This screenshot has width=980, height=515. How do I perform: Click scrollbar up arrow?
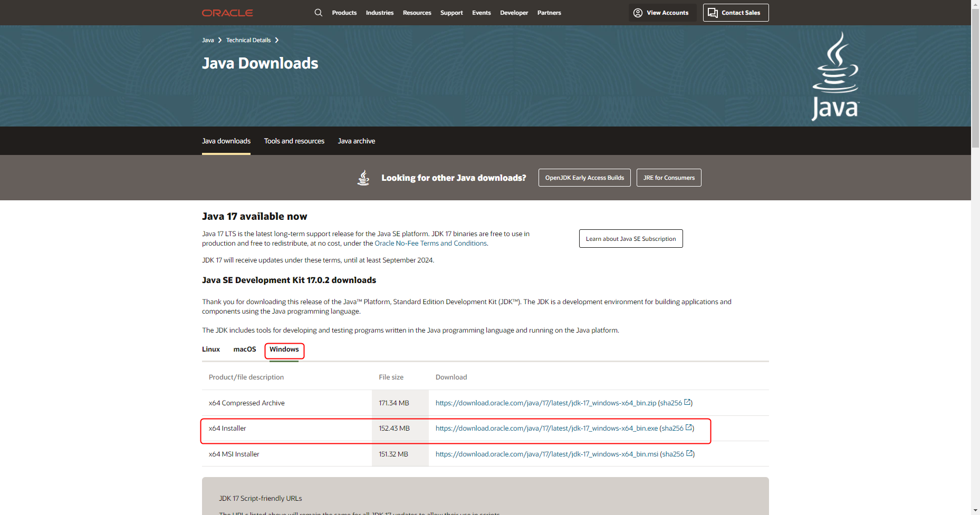pyautogui.click(x=975, y=4)
